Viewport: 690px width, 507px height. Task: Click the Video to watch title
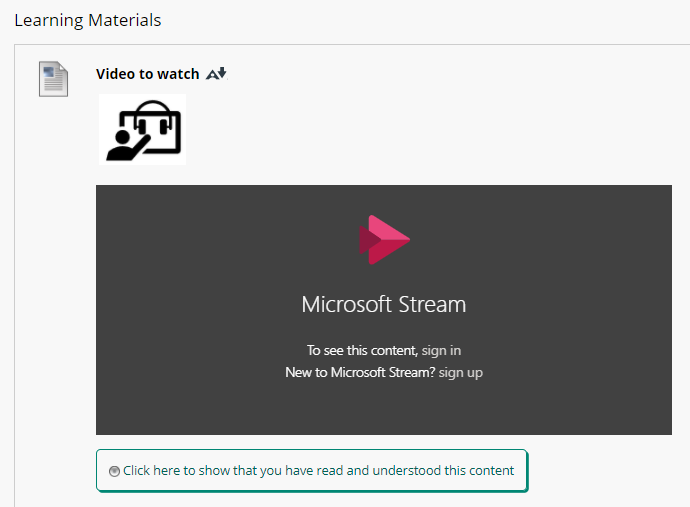tap(147, 74)
